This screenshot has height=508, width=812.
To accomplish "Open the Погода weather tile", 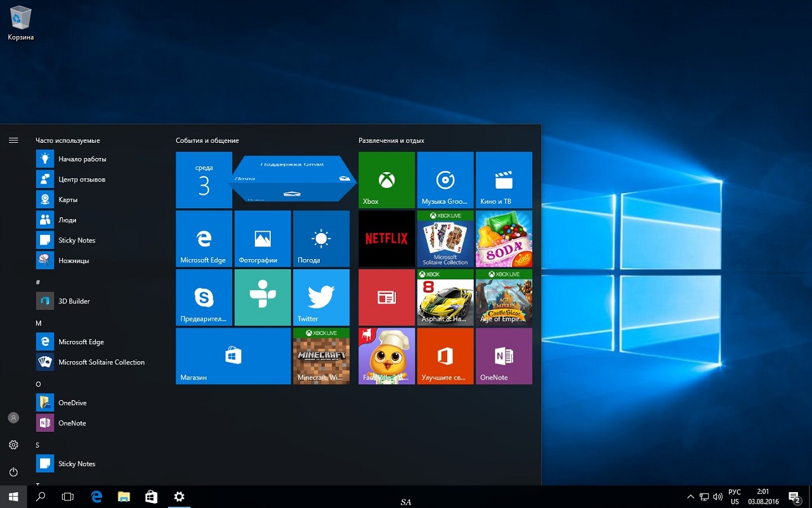I will coord(321,239).
